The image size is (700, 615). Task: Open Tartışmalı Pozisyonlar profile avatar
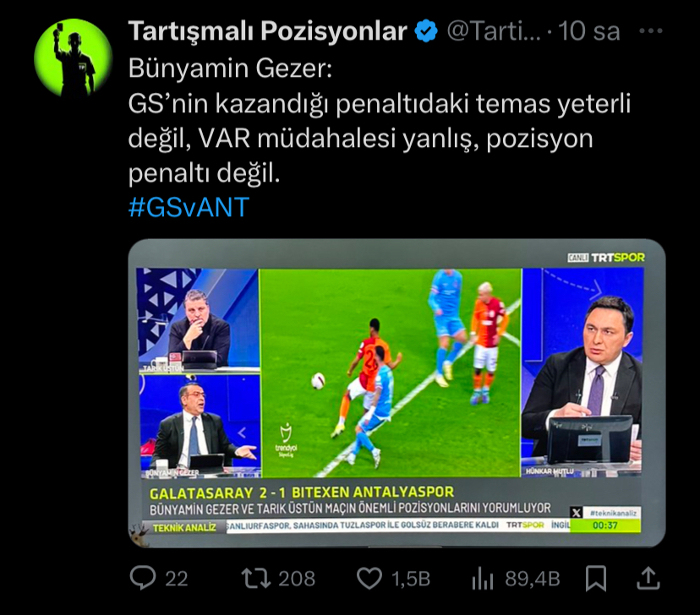pos(73,57)
